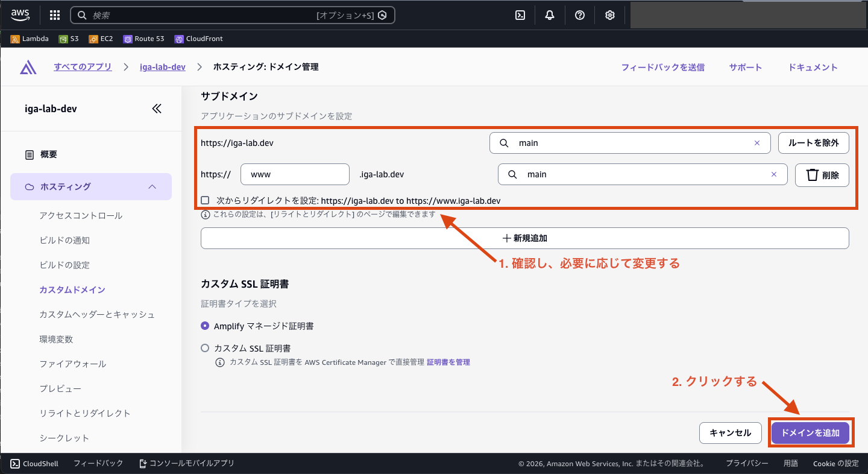This screenshot has height=474, width=868.
Task: Open Cookie の設定 footer link
Action: pyautogui.click(x=836, y=464)
